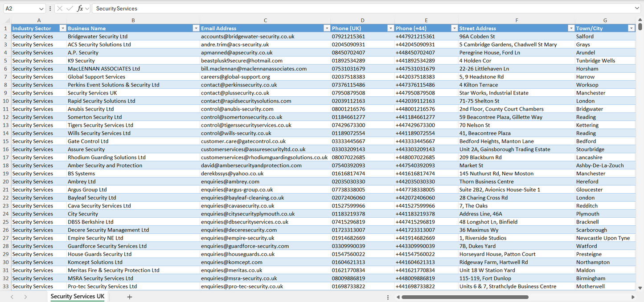Select column B header
The width and height of the screenshot is (644, 302).
point(133,20)
